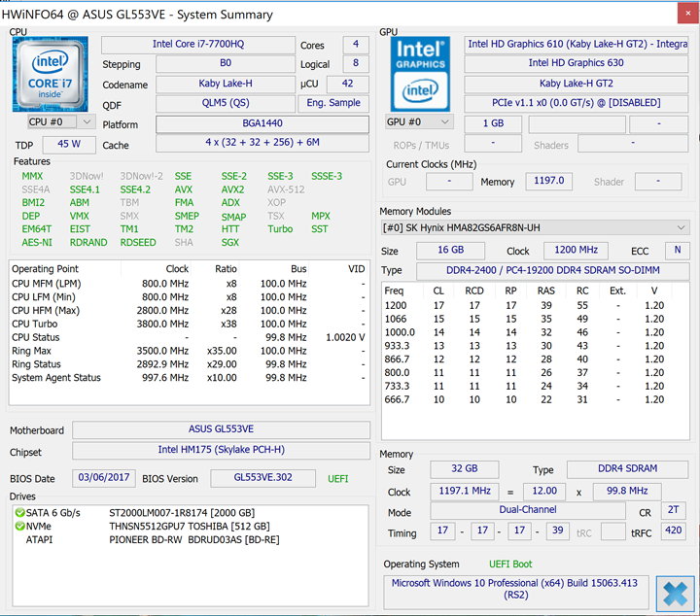Viewport: 700px width, 616px height.
Task: Click the Windows 10 Professional operating system field
Action: point(515,589)
